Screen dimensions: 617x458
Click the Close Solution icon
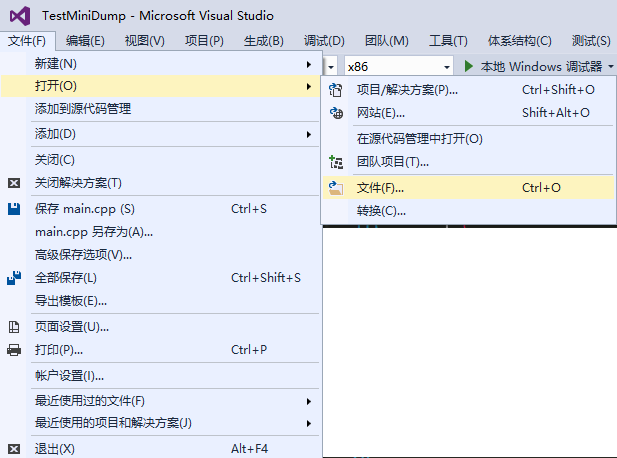pos(14,183)
